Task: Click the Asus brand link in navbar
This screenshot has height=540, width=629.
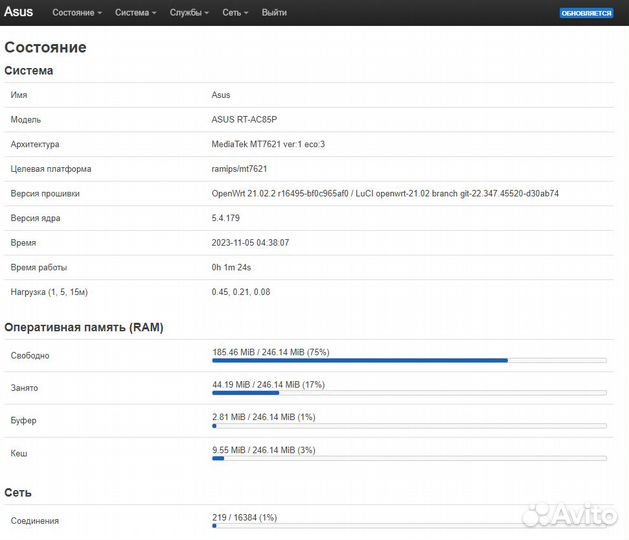Action: [x=18, y=12]
